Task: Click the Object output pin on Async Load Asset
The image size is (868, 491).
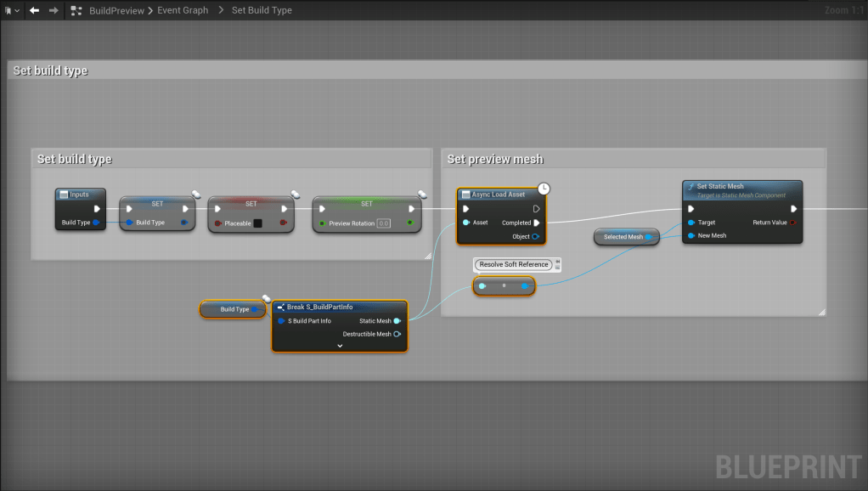Action: pos(536,236)
